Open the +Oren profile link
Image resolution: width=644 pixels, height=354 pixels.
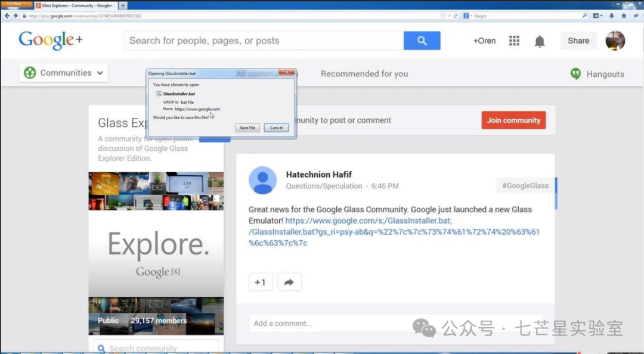point(484,41)
